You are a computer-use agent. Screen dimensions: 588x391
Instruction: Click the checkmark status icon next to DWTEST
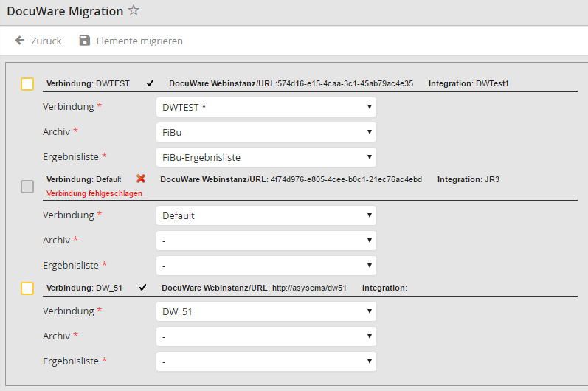point(150,83)
